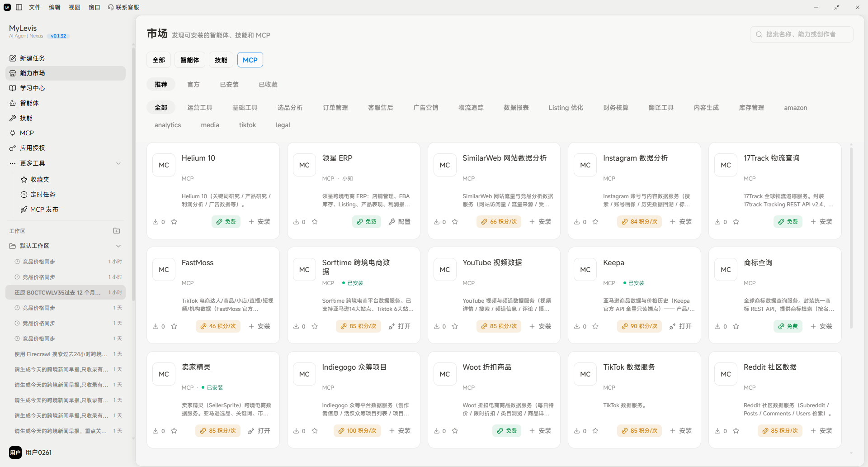
Task: Star the Instagram 数据分析 card
Action: coord(595,222)
